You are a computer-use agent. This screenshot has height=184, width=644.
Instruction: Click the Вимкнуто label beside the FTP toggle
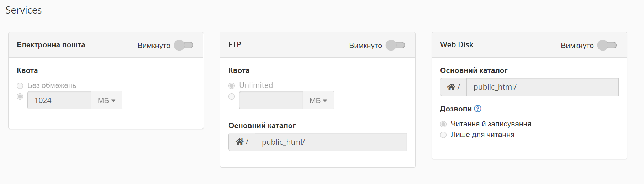point(365,46)
